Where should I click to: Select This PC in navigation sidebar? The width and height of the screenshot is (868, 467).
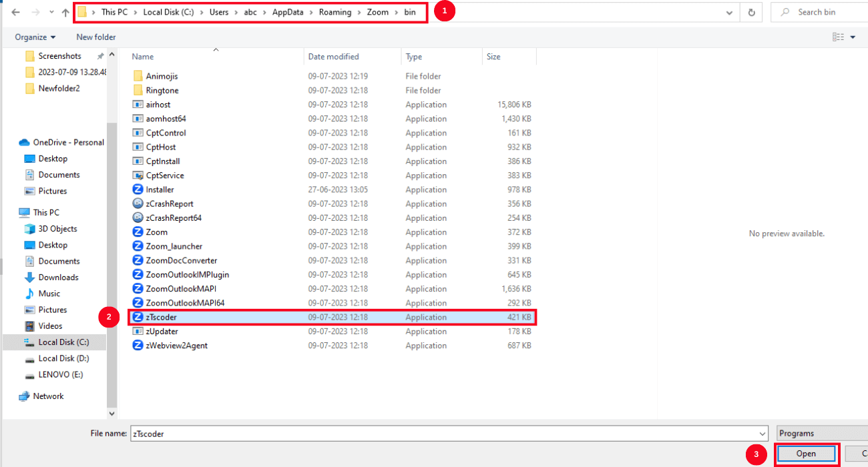(x=46, y=212)
